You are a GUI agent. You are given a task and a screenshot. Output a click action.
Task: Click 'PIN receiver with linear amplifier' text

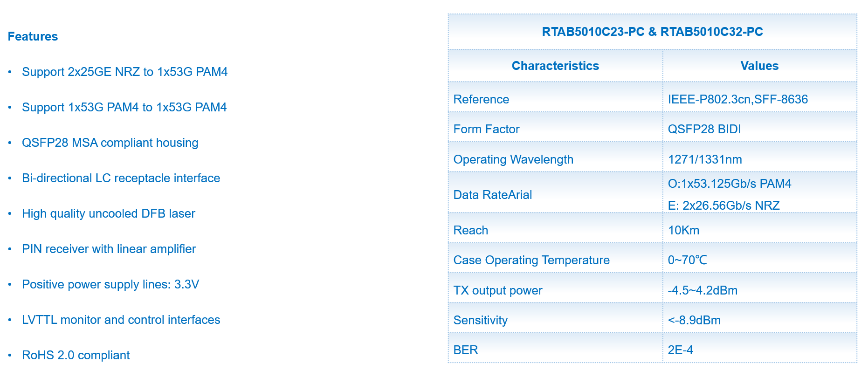click(109, 249)
